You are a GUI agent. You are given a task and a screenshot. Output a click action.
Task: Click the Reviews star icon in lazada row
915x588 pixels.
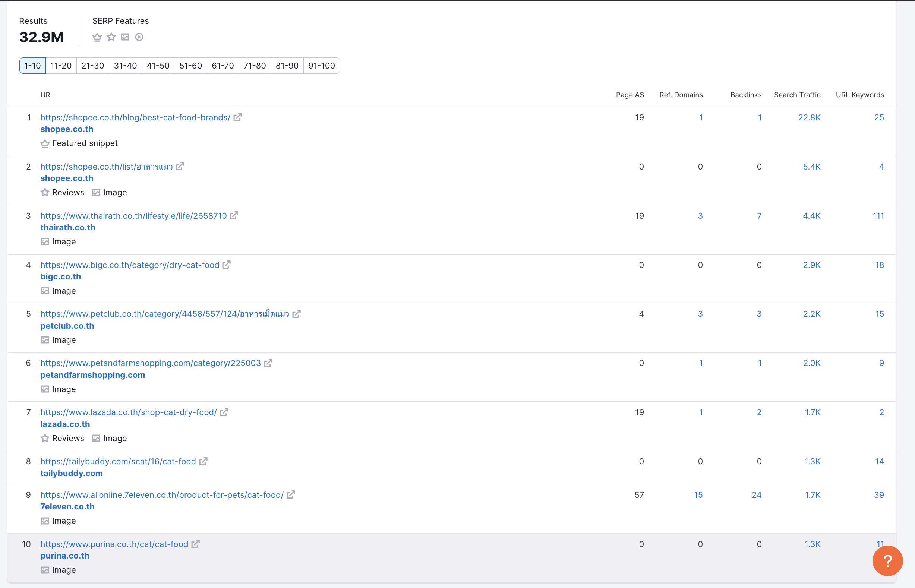tap(45, 438)
